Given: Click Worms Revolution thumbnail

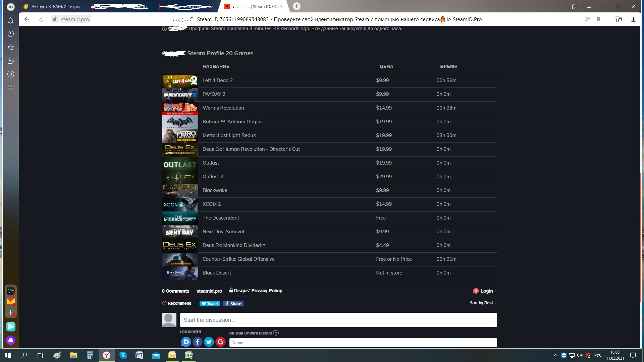Looking at the screenshot, I should coord(180,108).
